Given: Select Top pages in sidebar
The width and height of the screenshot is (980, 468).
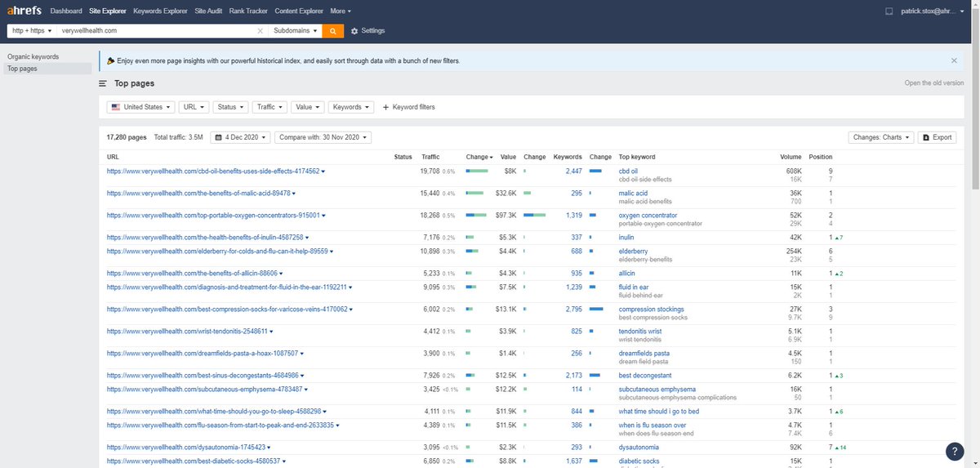Looking at the screenshot, I should (22, 69).
